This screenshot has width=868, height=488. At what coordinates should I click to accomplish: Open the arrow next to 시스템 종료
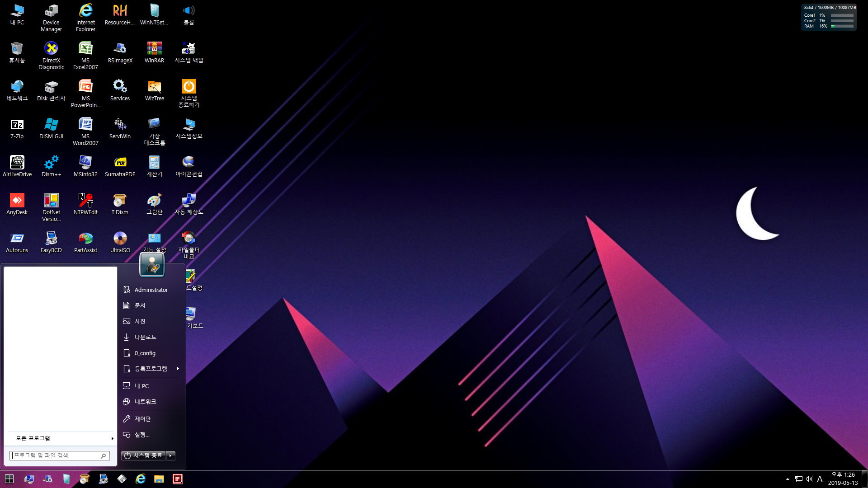pos(170,455)
